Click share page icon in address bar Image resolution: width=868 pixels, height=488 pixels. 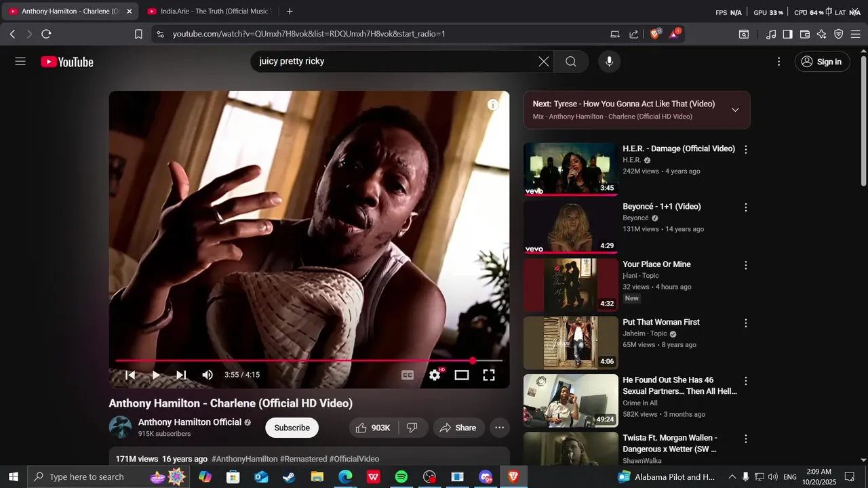pos(634,34)
